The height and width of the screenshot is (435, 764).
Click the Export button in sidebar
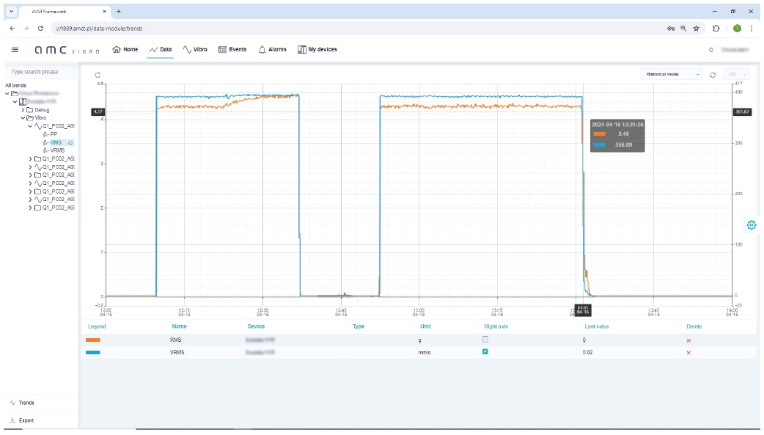point(26,420)
